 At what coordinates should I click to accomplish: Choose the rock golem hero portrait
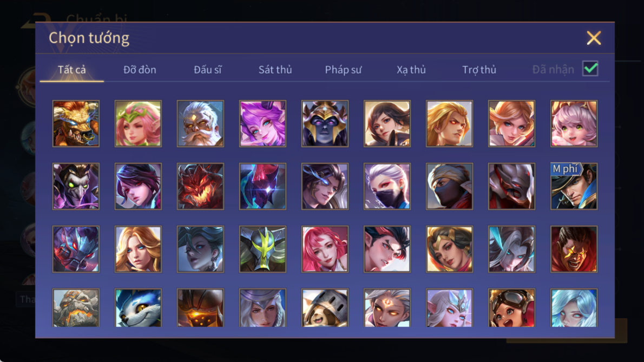[76, 307]
